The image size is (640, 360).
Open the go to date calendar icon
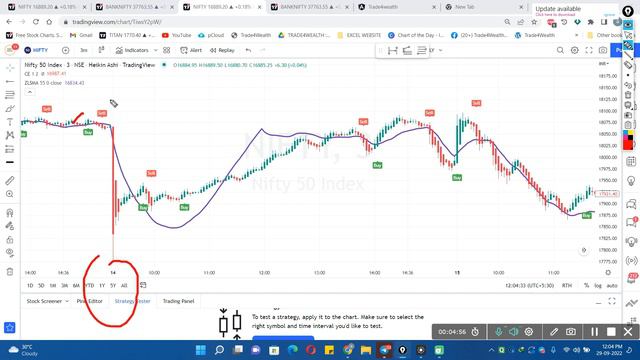click(143, 285)
